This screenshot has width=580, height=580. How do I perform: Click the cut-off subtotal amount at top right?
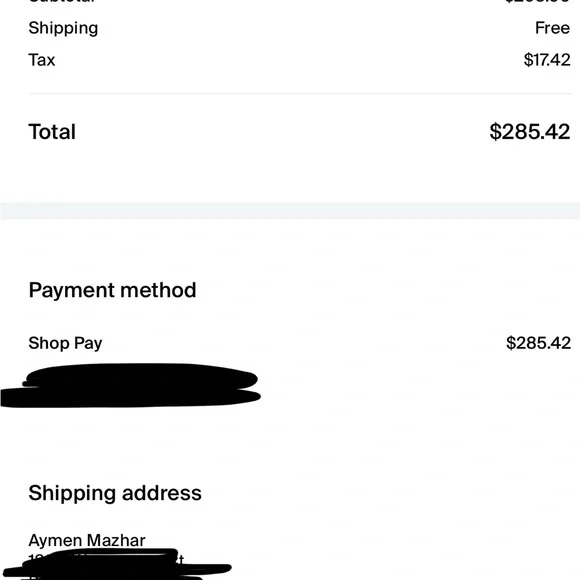click(x=537, y=1)
